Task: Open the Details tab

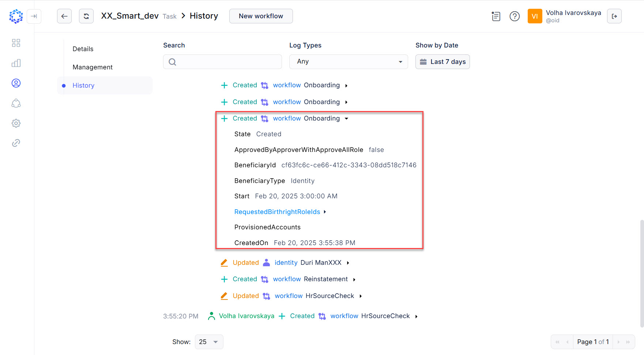Action: (x=83, y=49)
